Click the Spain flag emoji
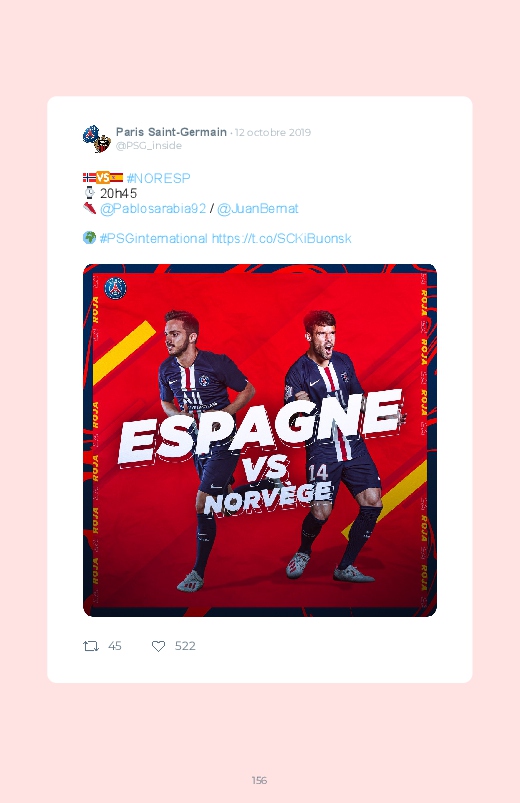520x803 pixels. 116,178
